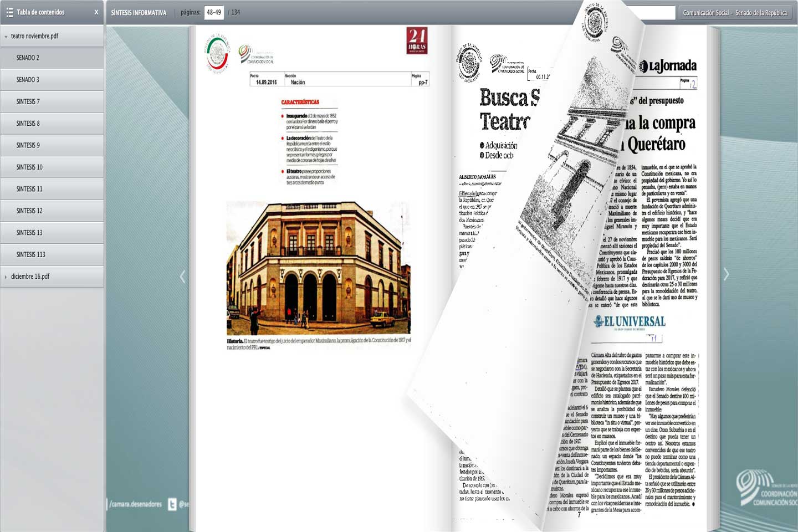Click the CARACTERÍSTICAS heading on left page
The height and width of the screenshot is (532, 798).
300,102
